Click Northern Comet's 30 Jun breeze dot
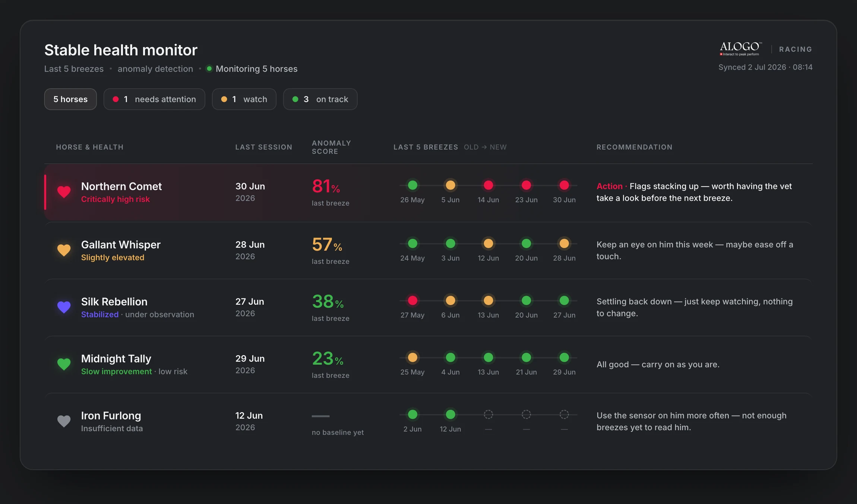 click(565, 185)
